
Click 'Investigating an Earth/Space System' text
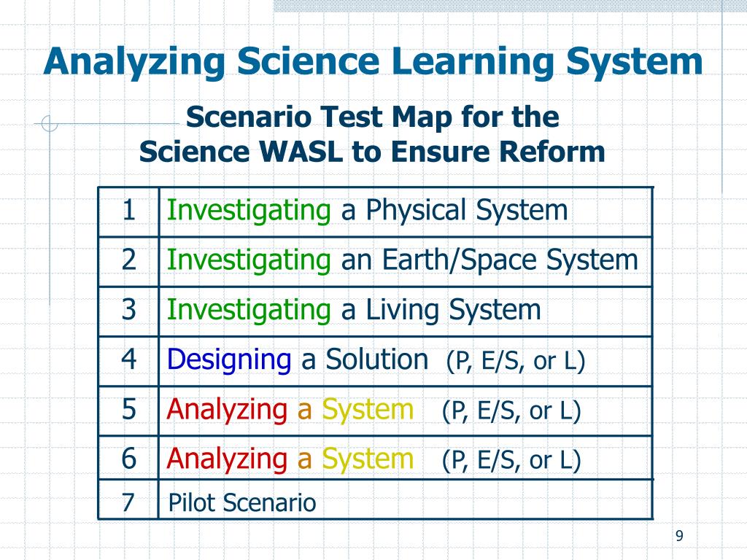click(x=402, y=260)
